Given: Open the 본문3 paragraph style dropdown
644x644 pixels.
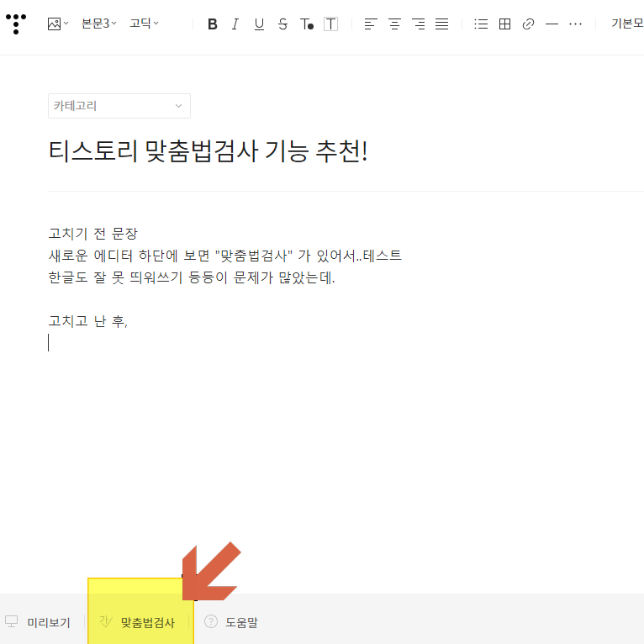Looking at the screenshot, I should [x=98, y=24].
